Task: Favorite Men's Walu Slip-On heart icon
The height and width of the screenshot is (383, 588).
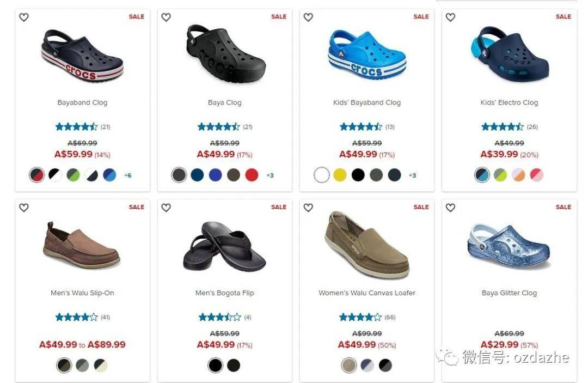Action: tap(24, 208)
